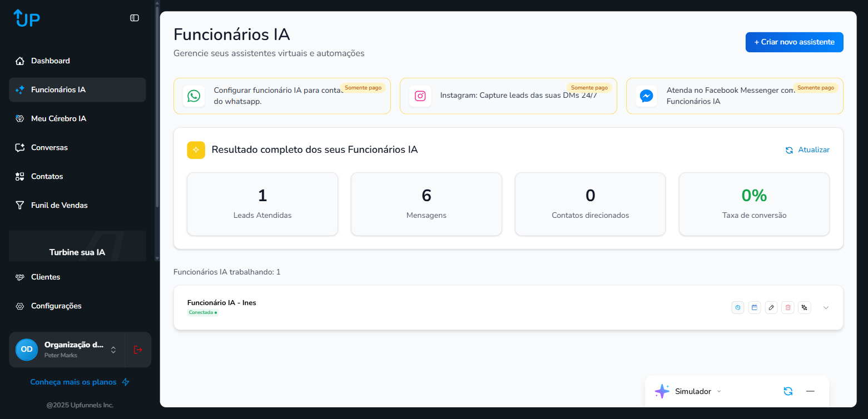Image resolution: width=868 pixels, height=419 pixels.
Task: Switch to the Conversas section
Action: [x=50, y=147]
